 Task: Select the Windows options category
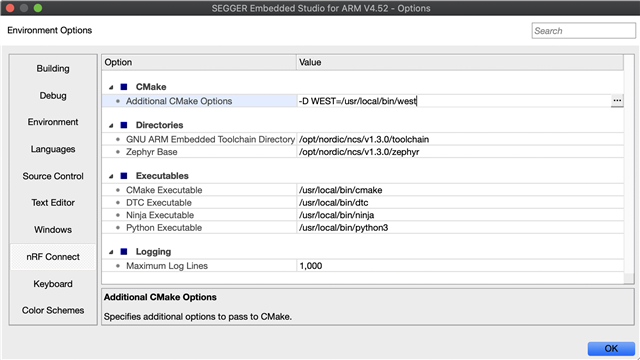point(53,229)
